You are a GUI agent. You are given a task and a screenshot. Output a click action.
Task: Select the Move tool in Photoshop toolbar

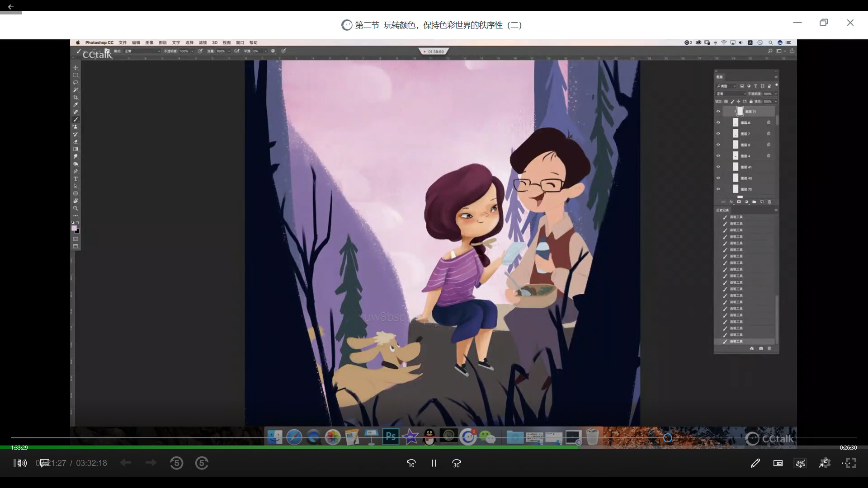[75, 68]
